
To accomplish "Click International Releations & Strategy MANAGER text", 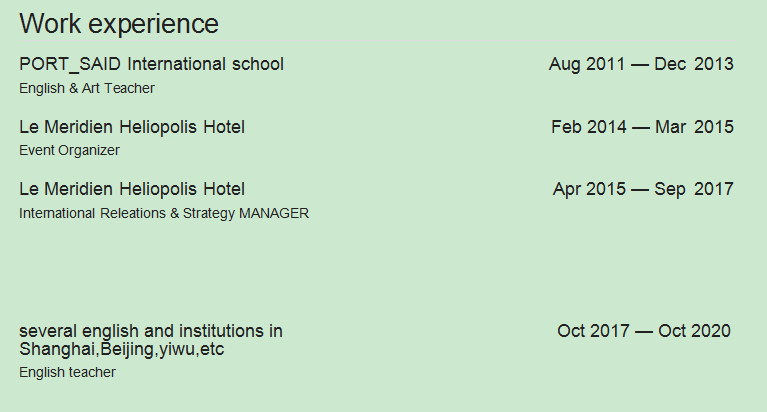I will (x=164, y=213).
